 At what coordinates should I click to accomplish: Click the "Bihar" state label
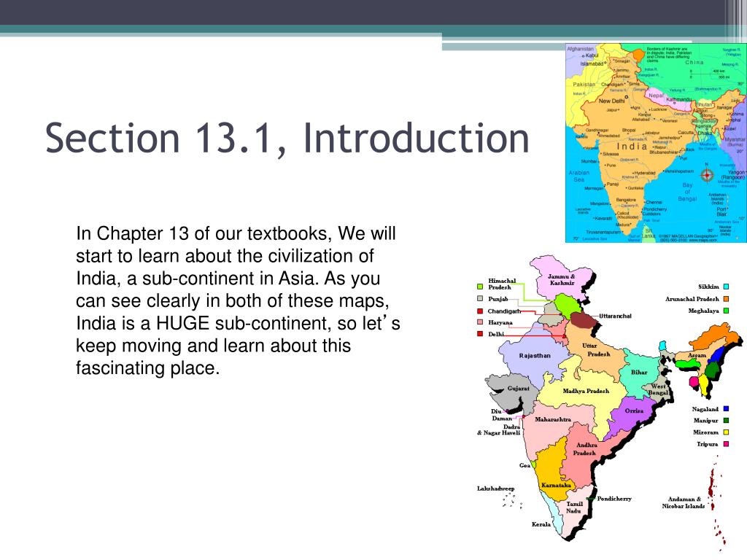pos(639,373)
